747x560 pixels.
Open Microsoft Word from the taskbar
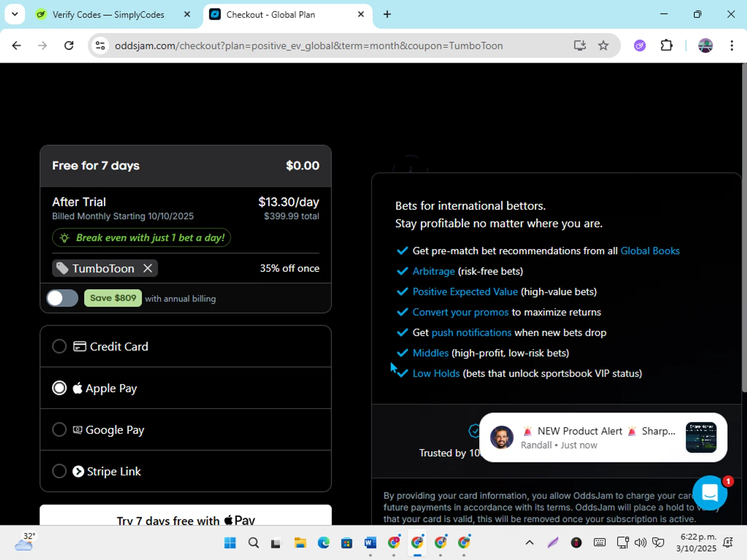[370, 543]
